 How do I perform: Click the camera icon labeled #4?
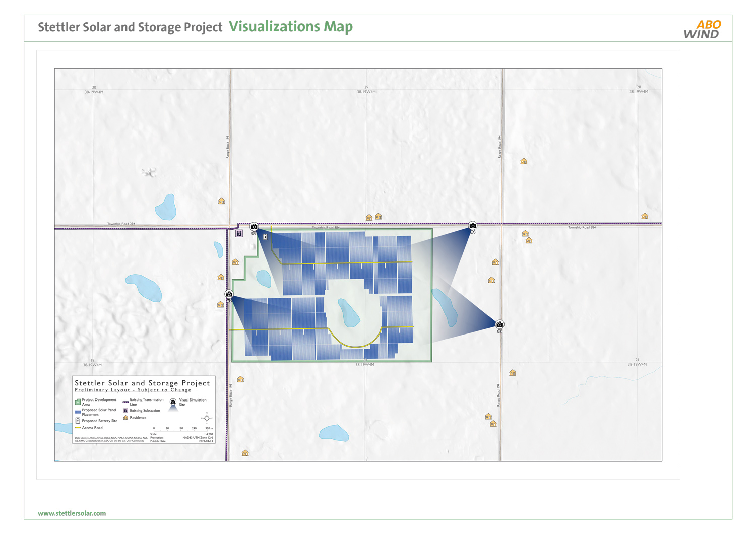tap(472, 226)
